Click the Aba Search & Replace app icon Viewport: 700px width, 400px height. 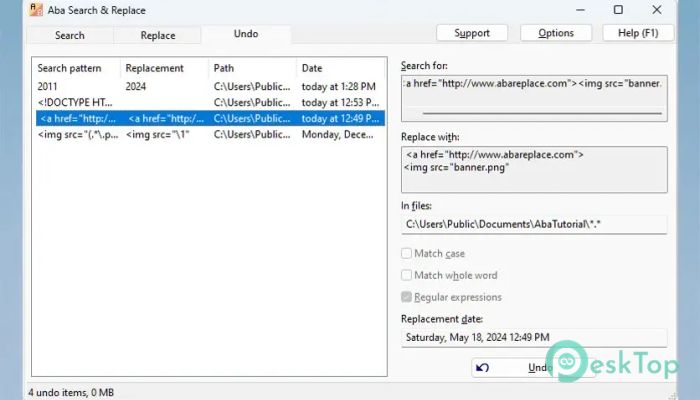(36, 10)
